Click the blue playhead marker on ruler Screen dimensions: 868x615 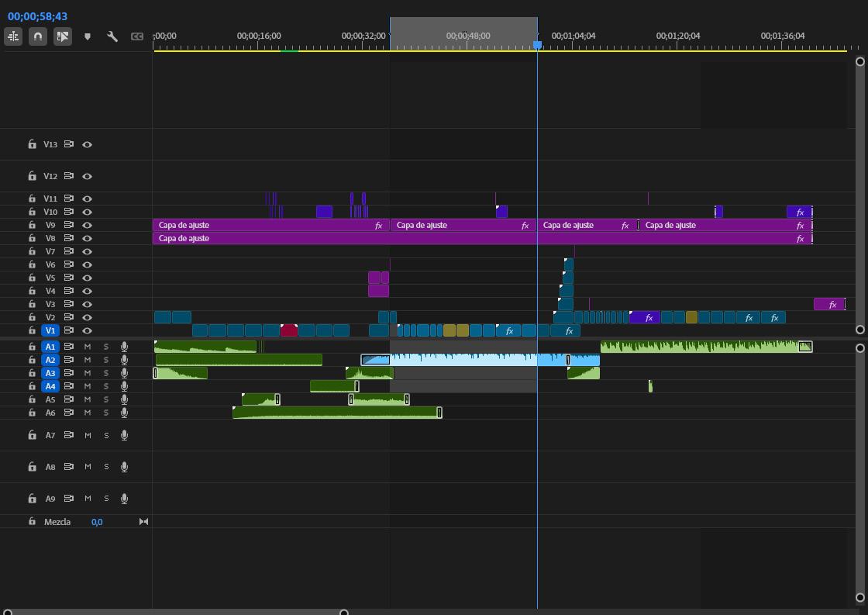pyautogui.click(x=538, y=45)
